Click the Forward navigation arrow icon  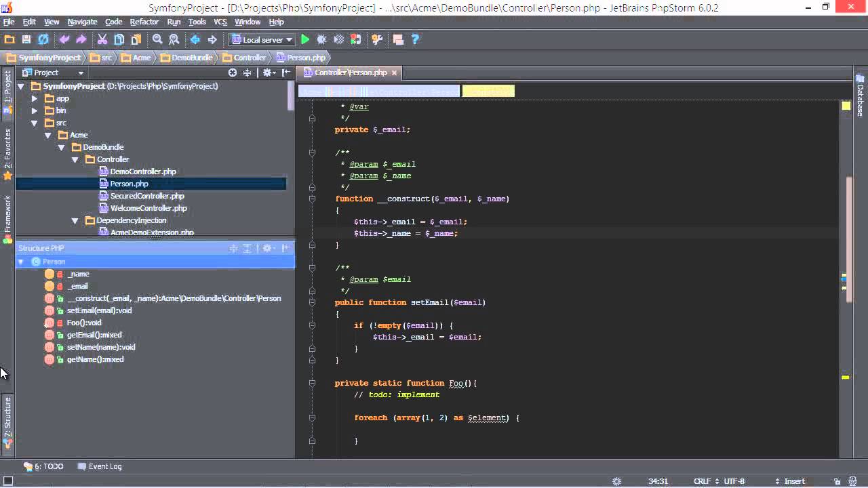point(212,40)
